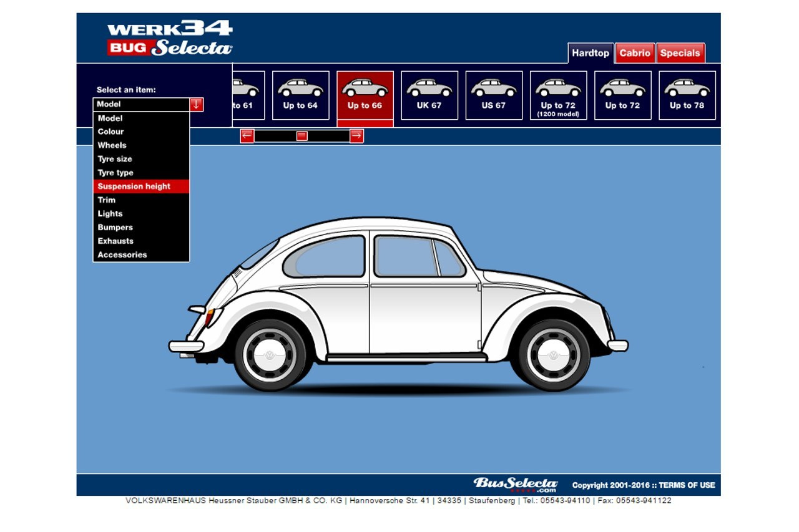Select Colour in the dropdown list
Image resolution: width=799 pixels, height=532 pixels.
click(x=141, y=132)
